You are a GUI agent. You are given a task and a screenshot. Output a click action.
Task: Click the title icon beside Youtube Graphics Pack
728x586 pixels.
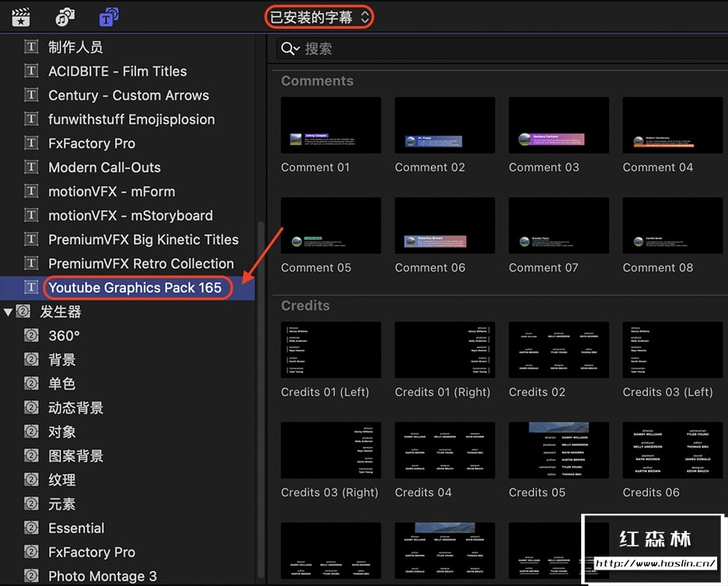pos(31,288)
